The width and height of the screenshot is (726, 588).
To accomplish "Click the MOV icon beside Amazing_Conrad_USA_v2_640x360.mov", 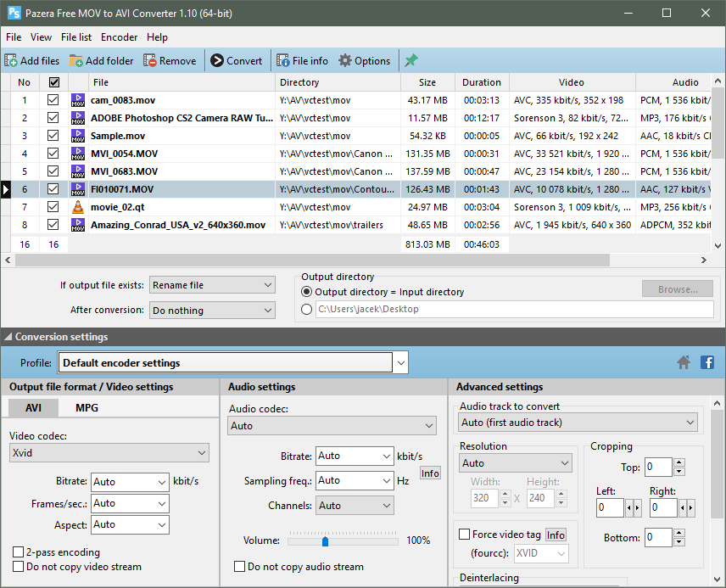I will pyautogui.click(x=78, y=225).
